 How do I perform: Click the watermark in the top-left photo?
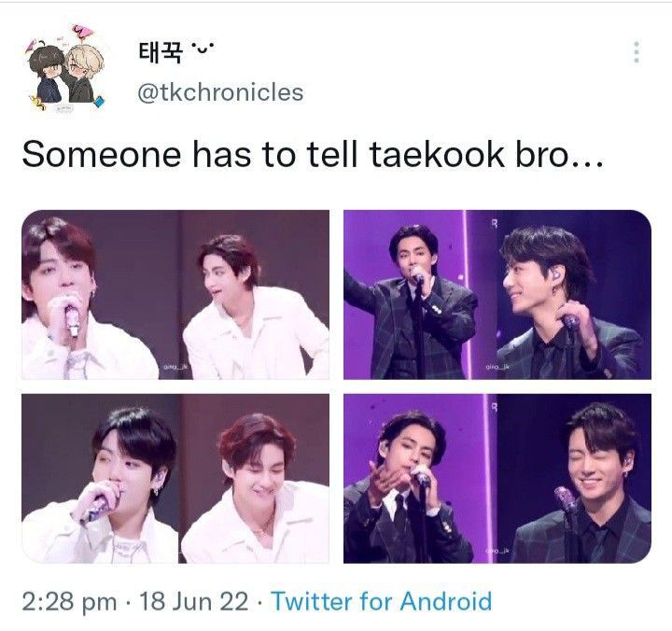pos(175,367)
